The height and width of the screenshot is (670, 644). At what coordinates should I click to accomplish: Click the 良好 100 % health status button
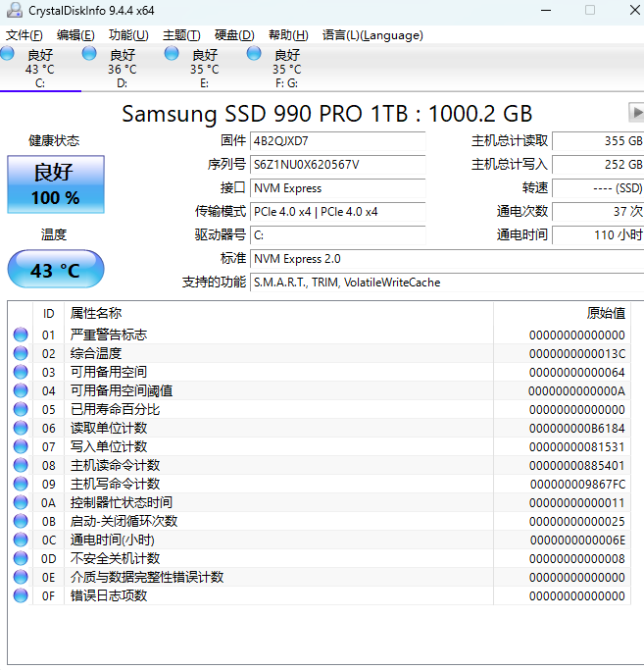(x=56, y=184)
